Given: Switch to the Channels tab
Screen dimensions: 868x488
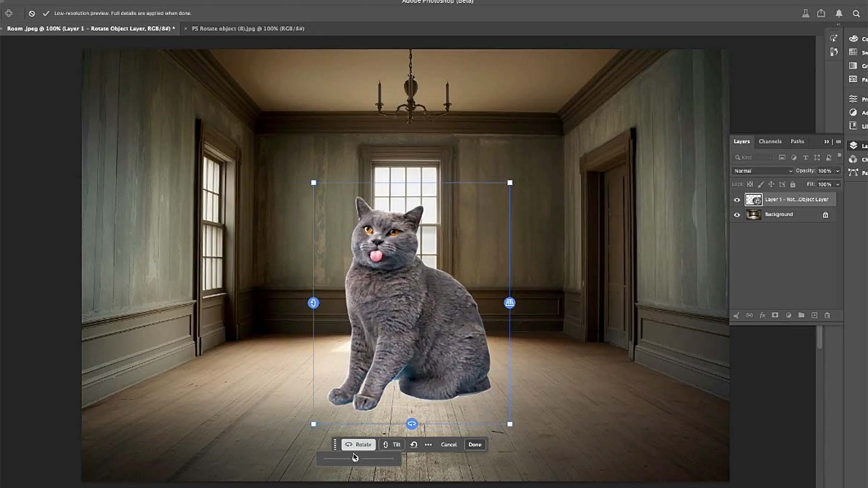Looking at the screenshot, I should click(770, 141).
